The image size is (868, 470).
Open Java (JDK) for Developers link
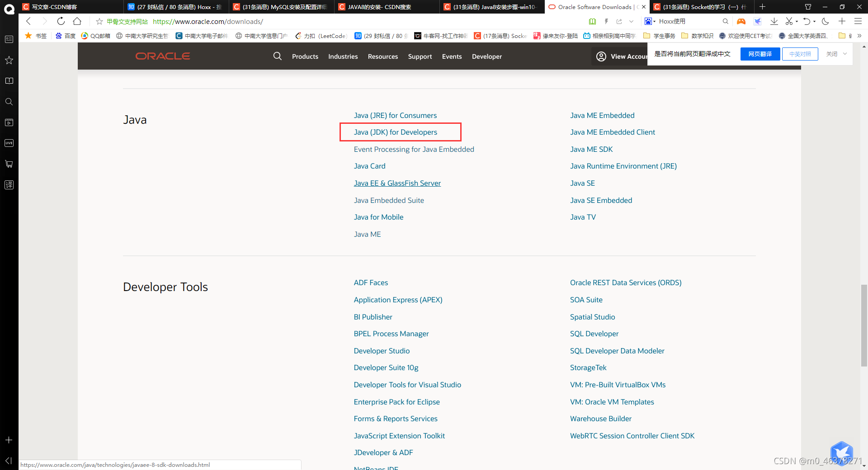pyautogui.click(x=396, y=132)
